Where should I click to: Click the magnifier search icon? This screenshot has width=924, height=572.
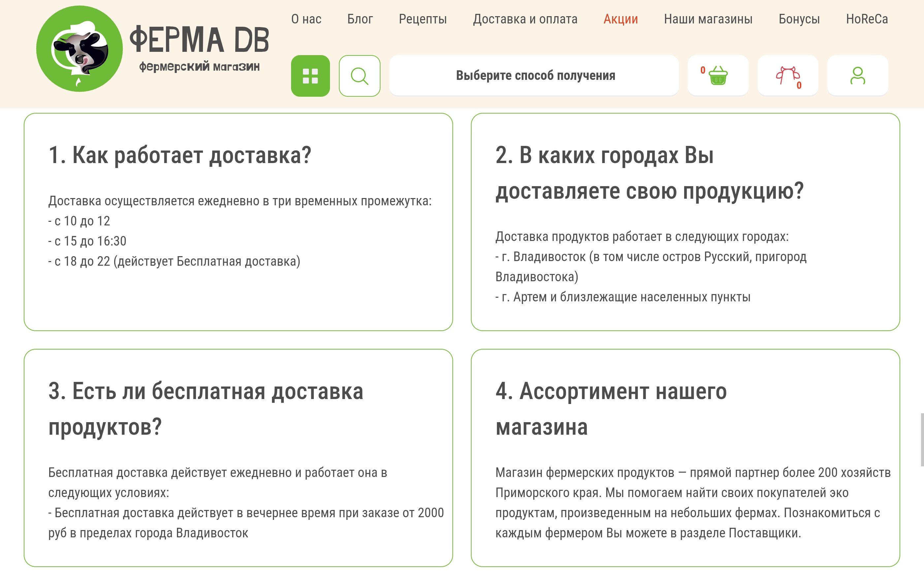point(359,76)
